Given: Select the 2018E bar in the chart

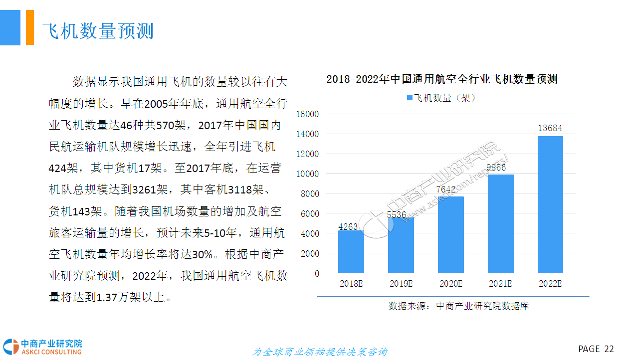Looking at the screenshot, I should tap(351, 251).
